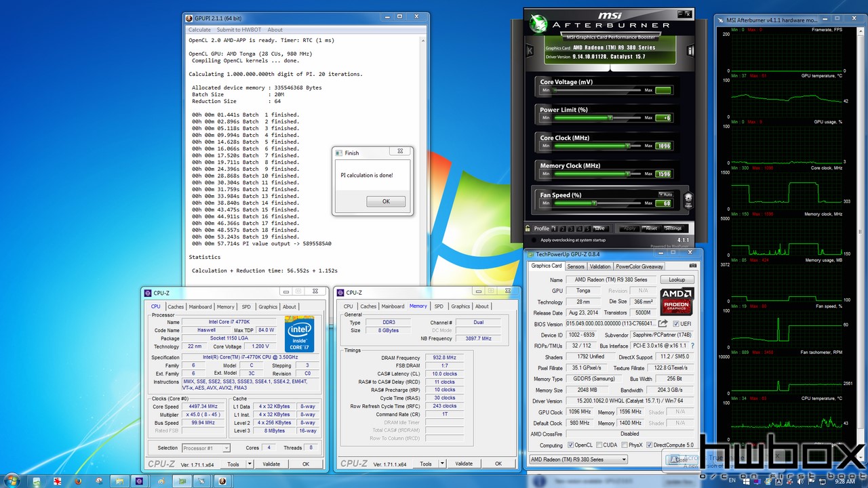The height and width of the screenshot is (488, 868).
Task: Expand the Tools dropdown arrow in left CPU-Z
Action: pyautogui.click(x=250, y=464)
